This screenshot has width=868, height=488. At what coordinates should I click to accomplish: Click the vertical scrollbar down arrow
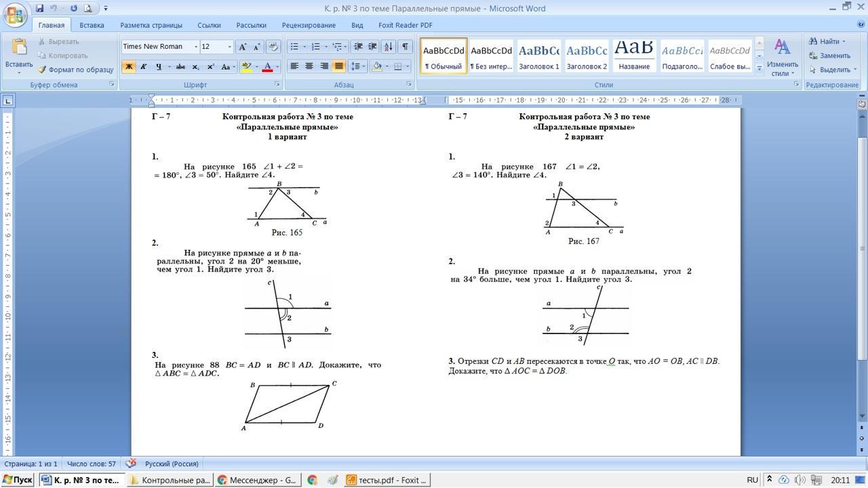pos(862,415)
